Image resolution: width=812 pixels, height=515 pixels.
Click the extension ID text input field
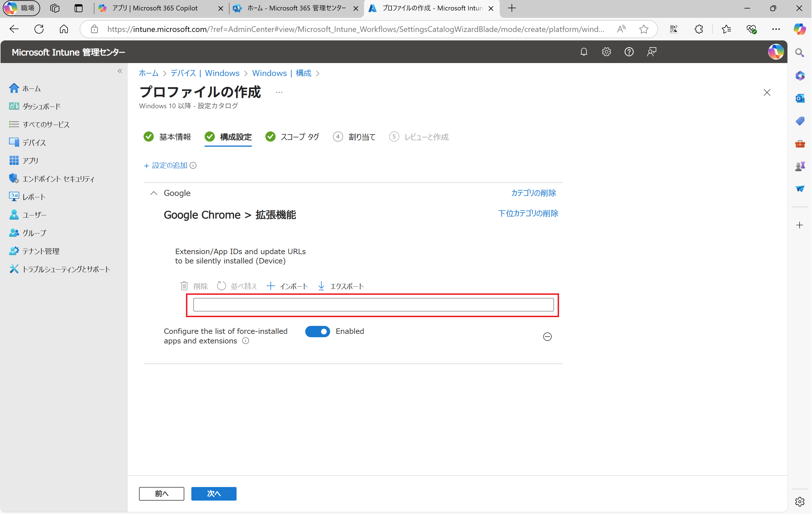click(x=373, y=304)
